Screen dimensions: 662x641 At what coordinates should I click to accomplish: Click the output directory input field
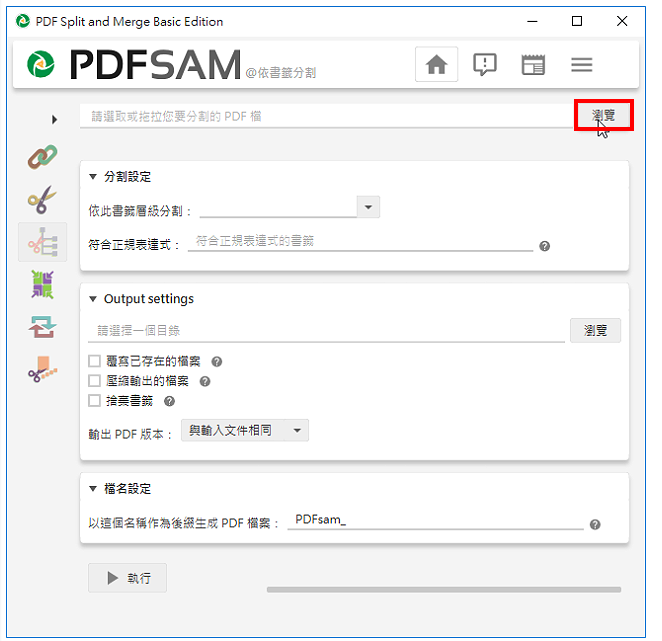click(326, 330)
